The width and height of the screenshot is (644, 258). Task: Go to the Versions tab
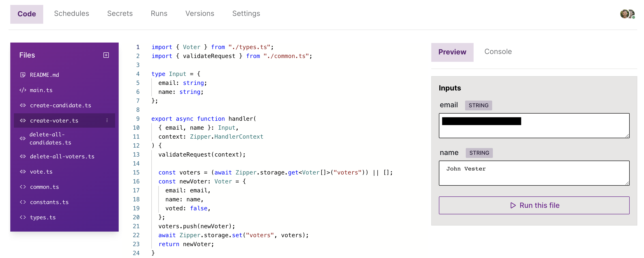point(200,13)
